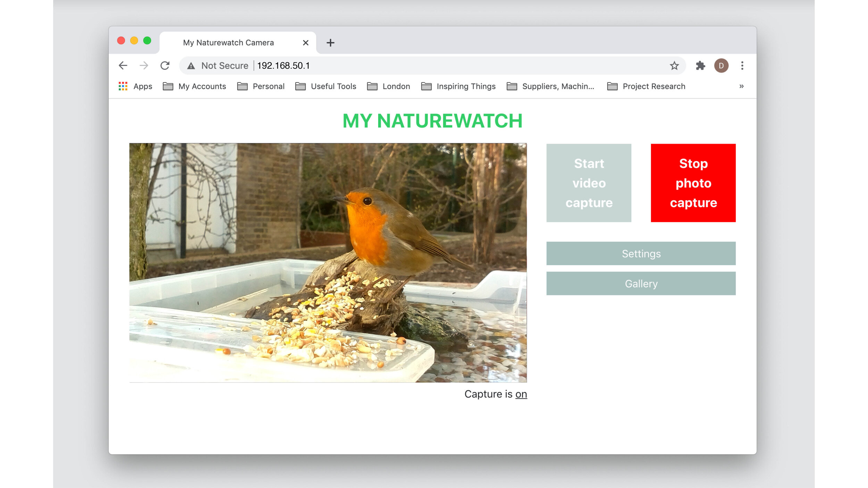Click the Start video capture button
Viewport: 868px width, 488px height.
pos(589,183)
